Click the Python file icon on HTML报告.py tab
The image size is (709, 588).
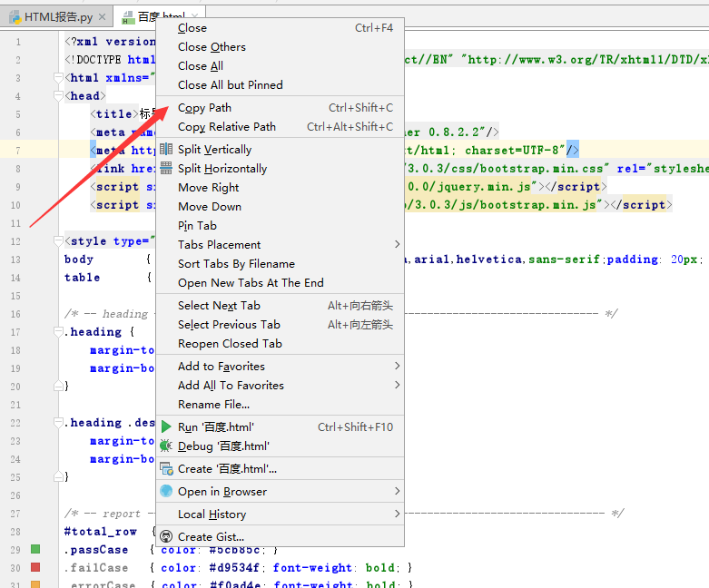[15, 17]
